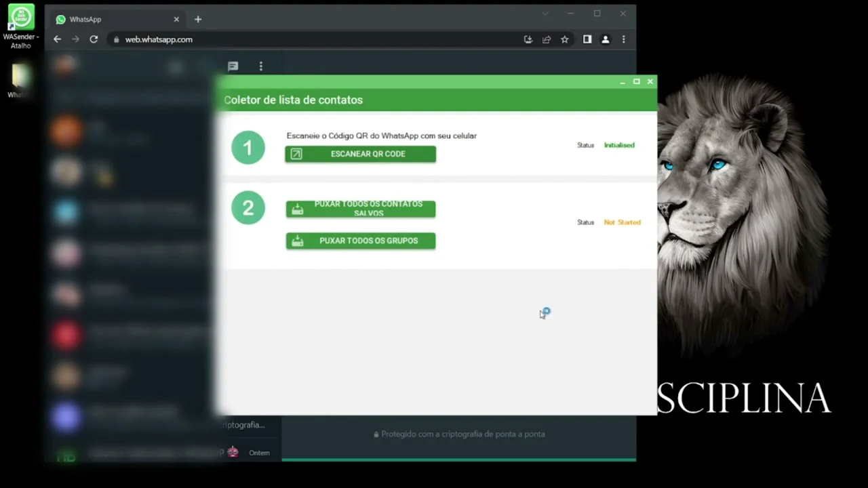Reload the WhatsApp Web page
868x488 pixels.
click(94, 39)
